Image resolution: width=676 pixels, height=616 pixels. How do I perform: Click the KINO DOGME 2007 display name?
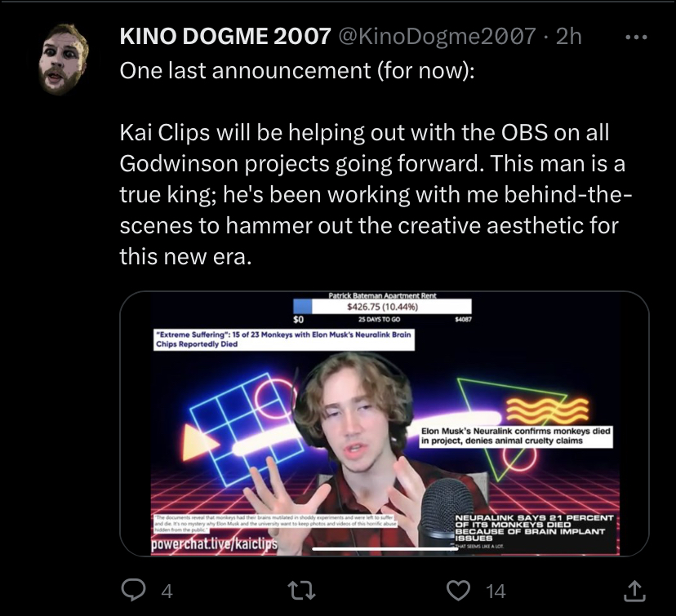225,36
